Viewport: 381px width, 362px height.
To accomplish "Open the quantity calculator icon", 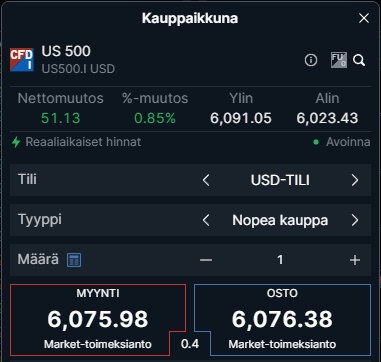I will tap(74, 260).
